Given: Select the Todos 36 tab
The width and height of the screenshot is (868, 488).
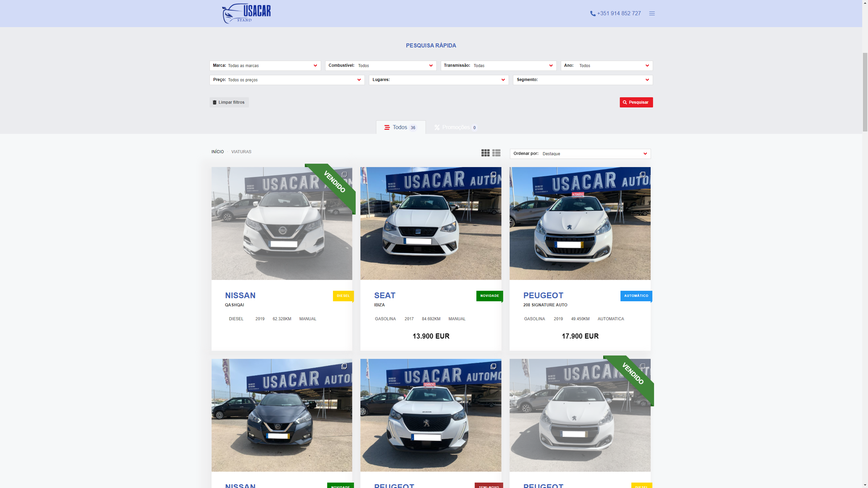Looking at the screenshot, I should pyautogui.click(x=401, y=127).
